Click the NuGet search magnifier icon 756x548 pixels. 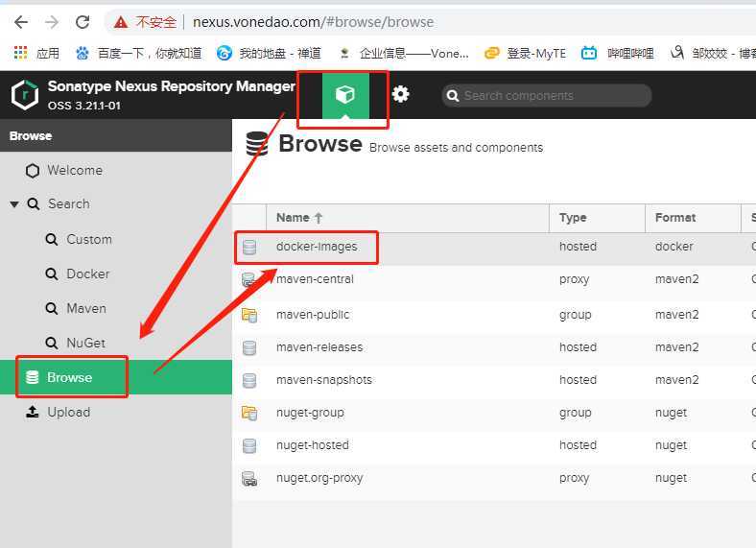[x=51, y=343]
